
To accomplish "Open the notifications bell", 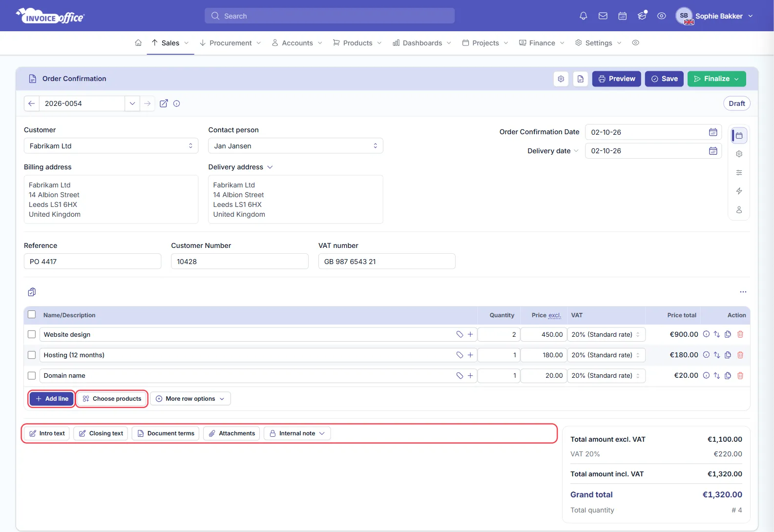I will pyautogui.click(x=583, y=16).
